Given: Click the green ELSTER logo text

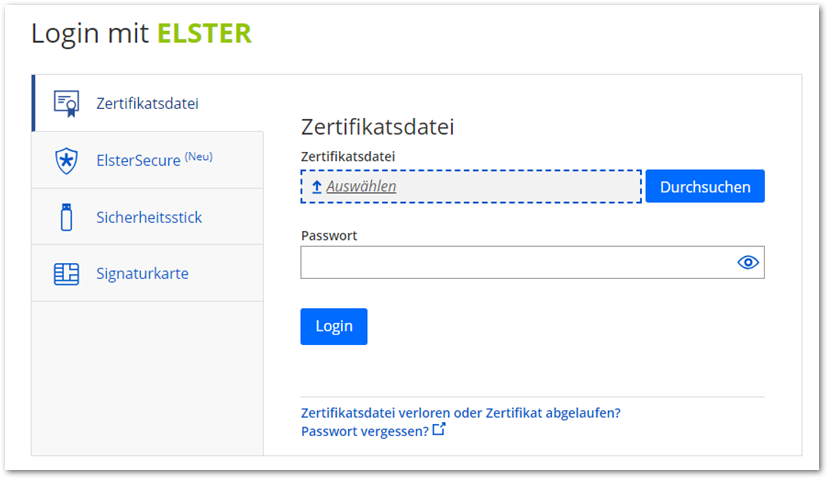Looking at the screenshot, I should pyautogui.click(x=204, y=34).
